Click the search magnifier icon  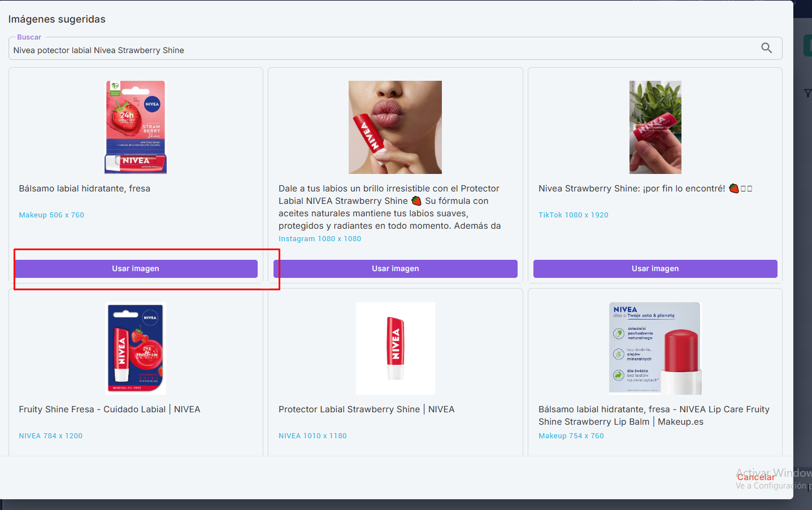766,48
